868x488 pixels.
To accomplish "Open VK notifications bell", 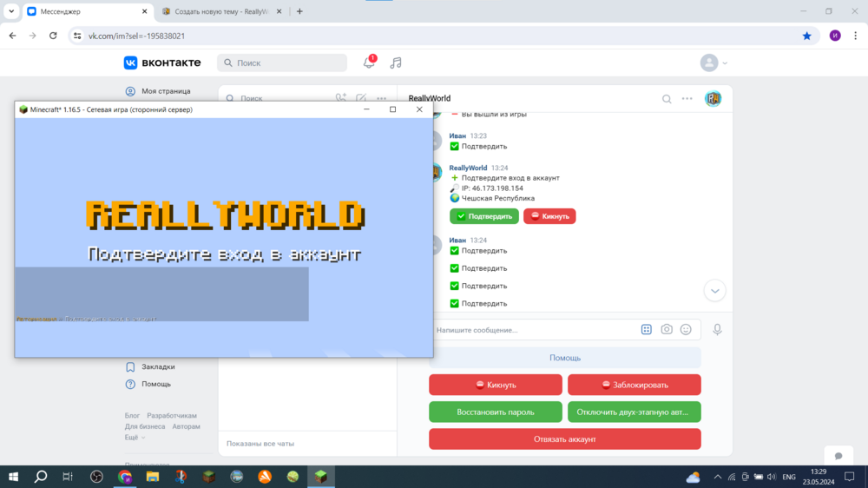I will point(369,63).
